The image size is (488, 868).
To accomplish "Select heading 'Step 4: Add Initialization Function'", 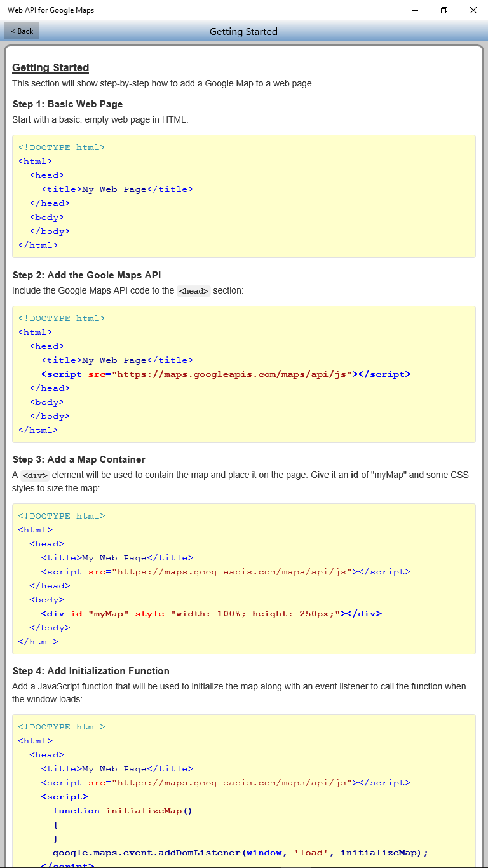I will [x=91, y=671].
